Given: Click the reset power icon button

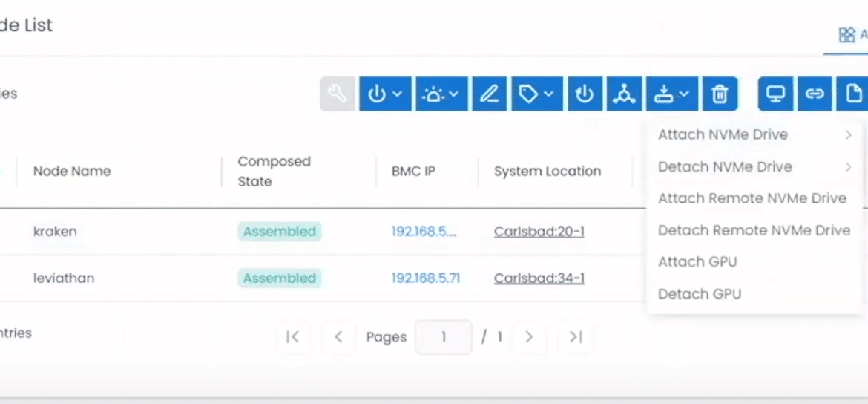Looking at the screenshot, I should pos(585,94).
